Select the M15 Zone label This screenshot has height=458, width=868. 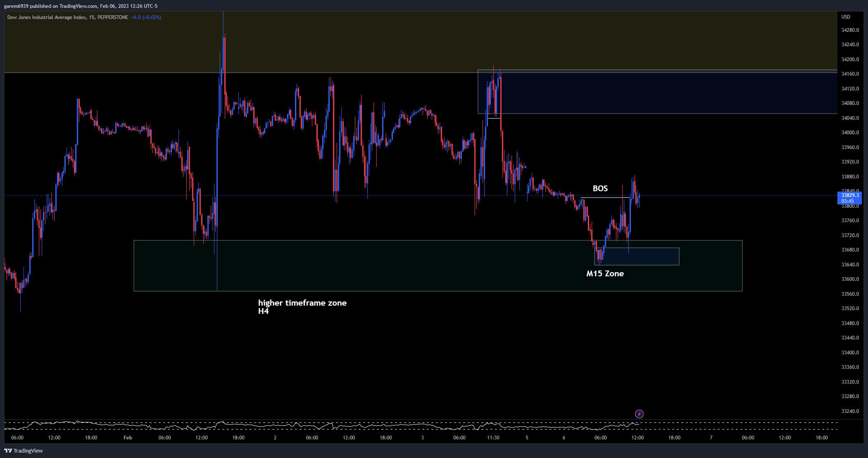click(x=605, y=273)
